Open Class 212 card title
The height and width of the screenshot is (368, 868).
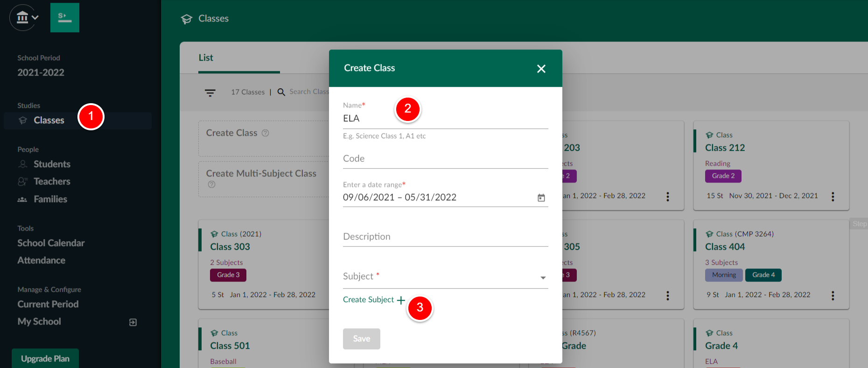coord(725,148)
